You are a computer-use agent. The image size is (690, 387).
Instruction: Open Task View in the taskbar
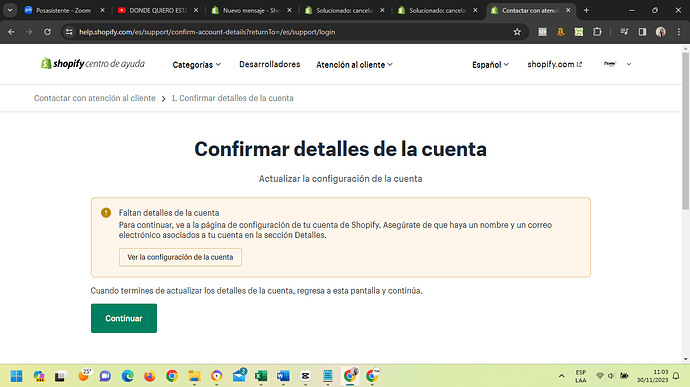(60, 376)
